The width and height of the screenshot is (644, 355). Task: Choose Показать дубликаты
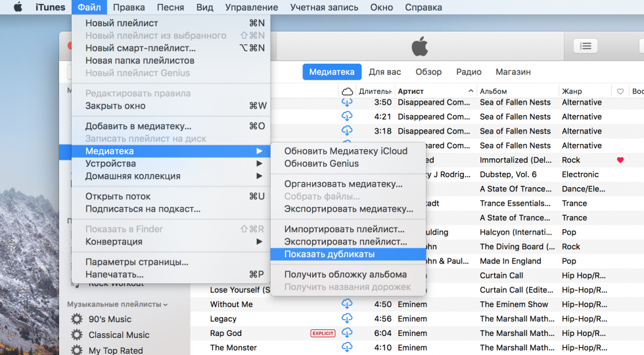click(348, 254)
